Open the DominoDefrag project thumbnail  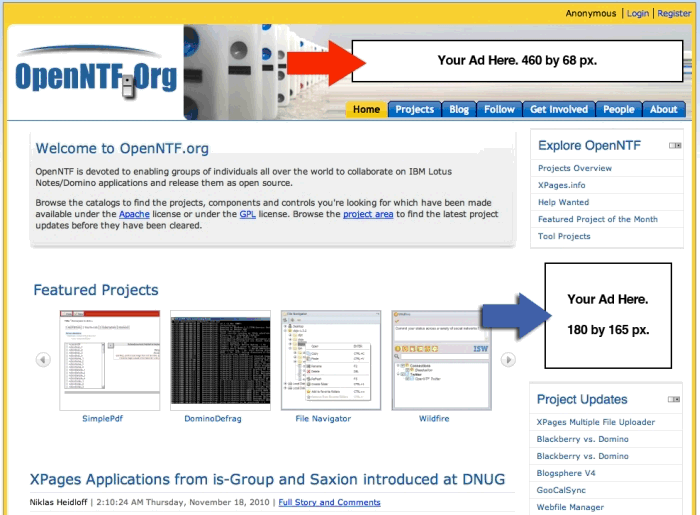coord(221,360)
